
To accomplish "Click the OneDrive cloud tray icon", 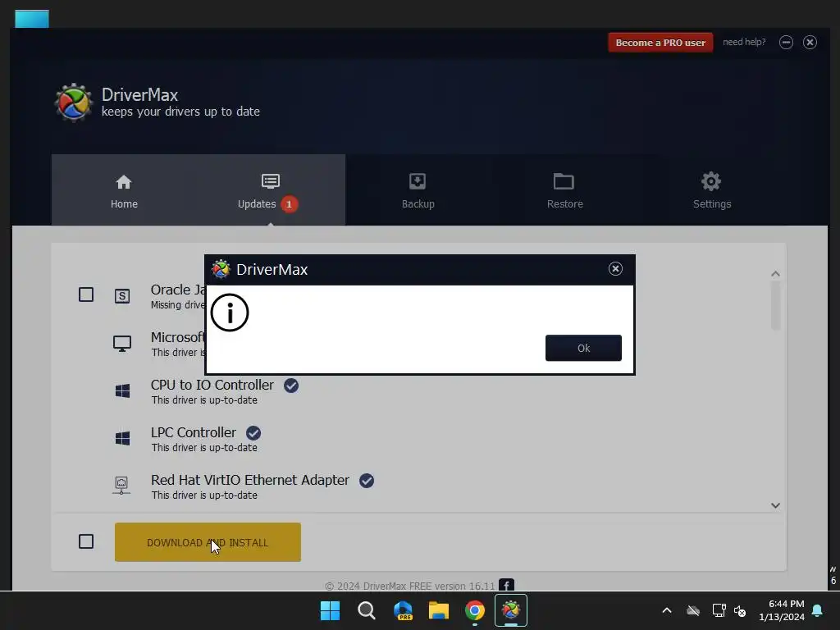I will tap(693, 610).
